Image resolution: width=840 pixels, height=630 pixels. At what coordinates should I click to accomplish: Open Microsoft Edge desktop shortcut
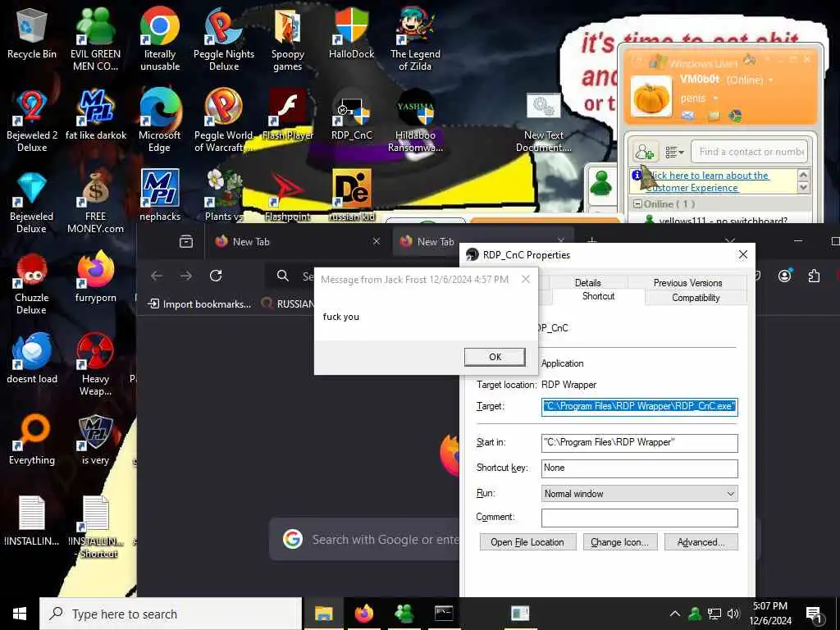160,121
